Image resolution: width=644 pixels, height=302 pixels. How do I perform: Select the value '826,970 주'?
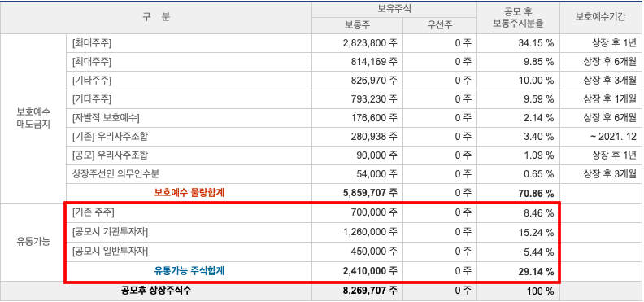click(374, 81)
